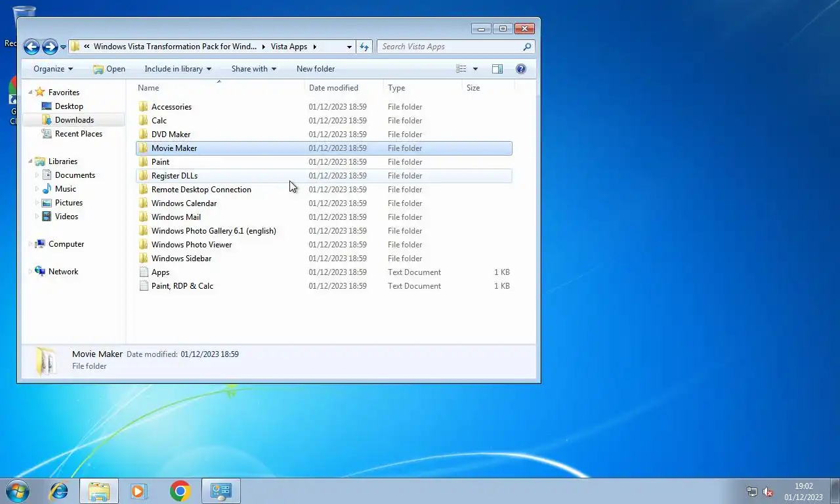This screenshot has height=504, width=840.
Task: Open the network tray icon
Action: coord(752,492)
